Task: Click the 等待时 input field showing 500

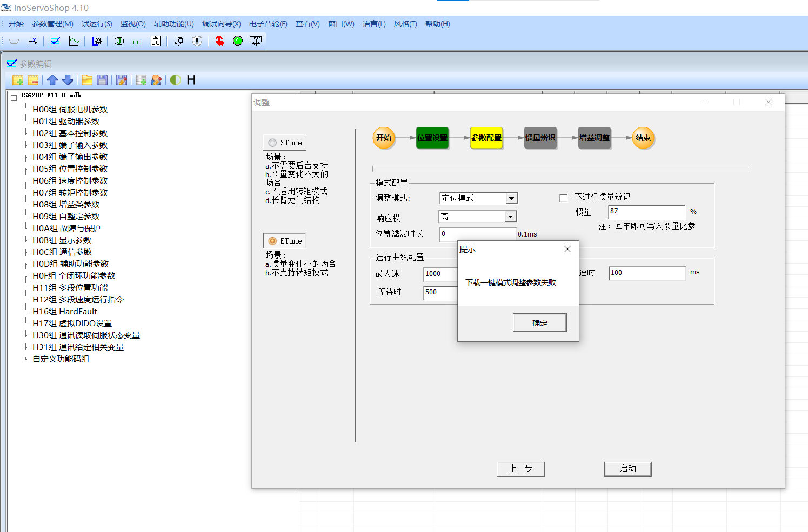Action: pyautogui.click(x=440, y=292)
